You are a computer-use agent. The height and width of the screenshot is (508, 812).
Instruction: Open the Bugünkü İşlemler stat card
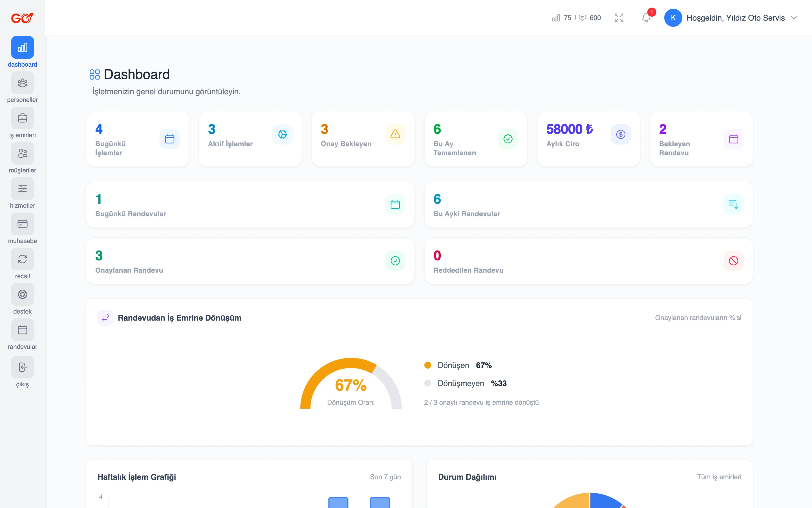pyautogui.click(x=138, y=139)
